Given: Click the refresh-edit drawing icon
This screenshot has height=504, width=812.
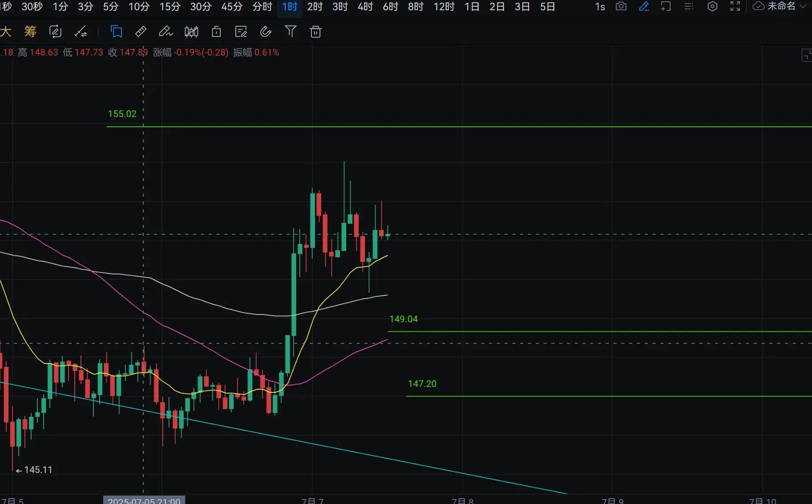Looking at the screenshot, I should pos(55,32).
